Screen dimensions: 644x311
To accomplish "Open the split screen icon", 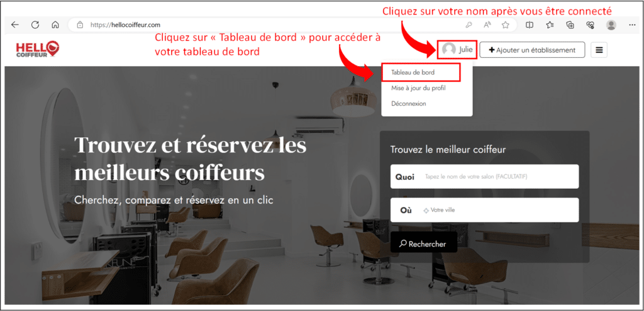I will coord(530,25).
